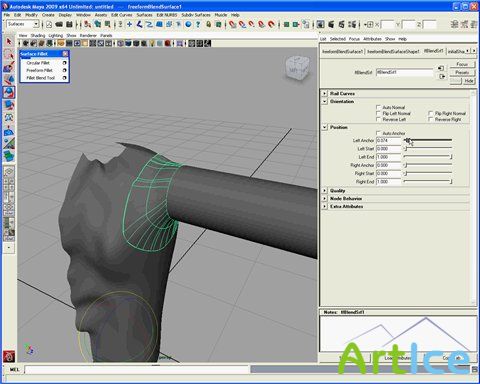Click the last used tool icon

click(x=9, y=155)
